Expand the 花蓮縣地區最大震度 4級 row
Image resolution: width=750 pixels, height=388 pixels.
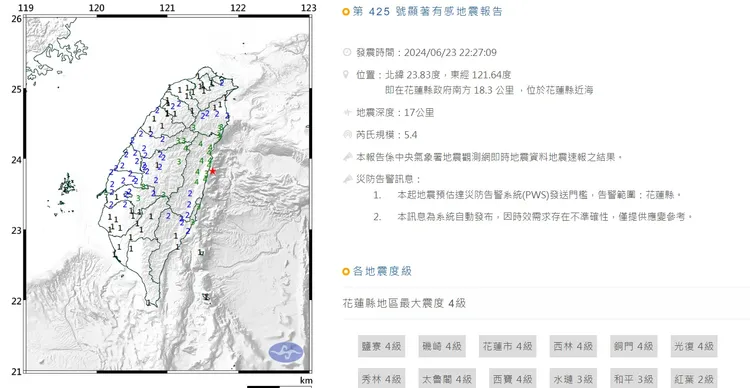[546, 303]
